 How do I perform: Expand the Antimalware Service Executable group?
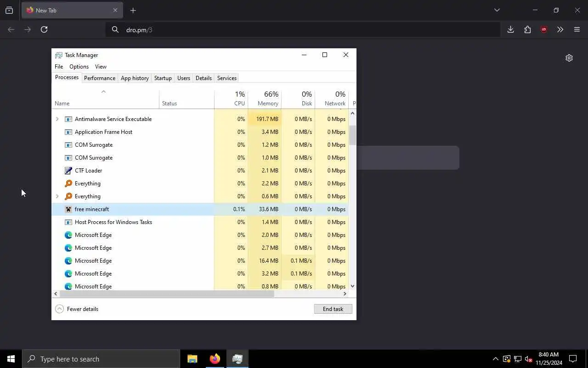[x=57, y=119]
